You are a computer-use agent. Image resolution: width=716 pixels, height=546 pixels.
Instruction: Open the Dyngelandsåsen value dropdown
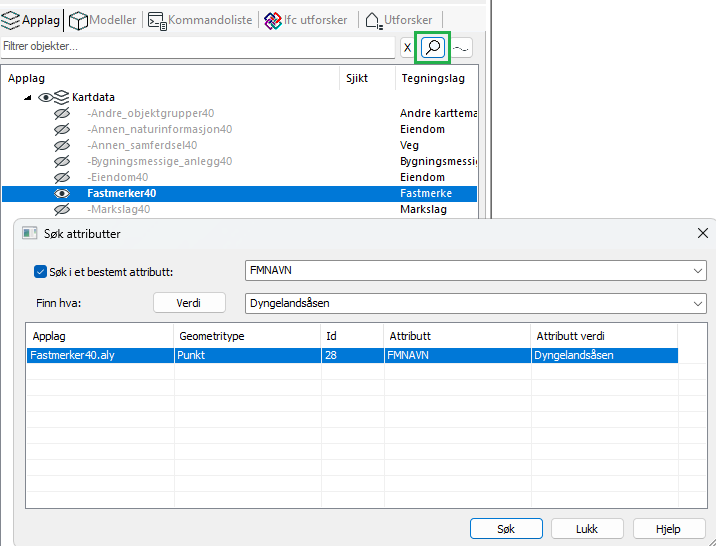[696, 303]
